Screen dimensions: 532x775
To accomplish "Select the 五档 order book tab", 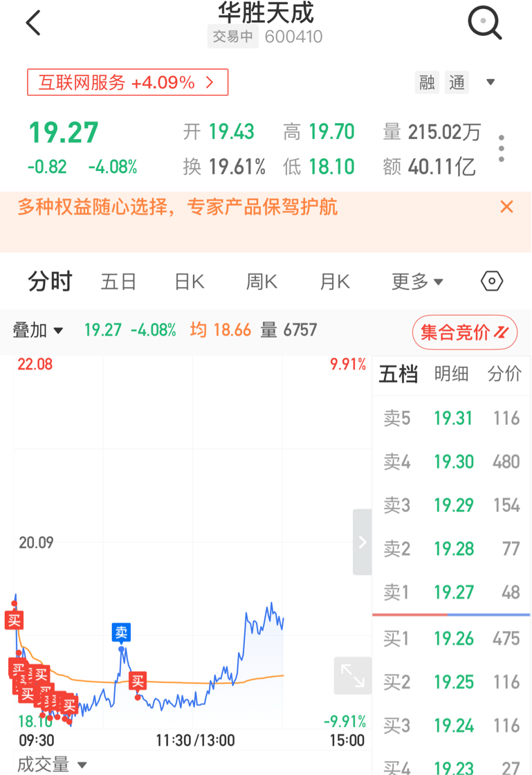I will point(398,374).
